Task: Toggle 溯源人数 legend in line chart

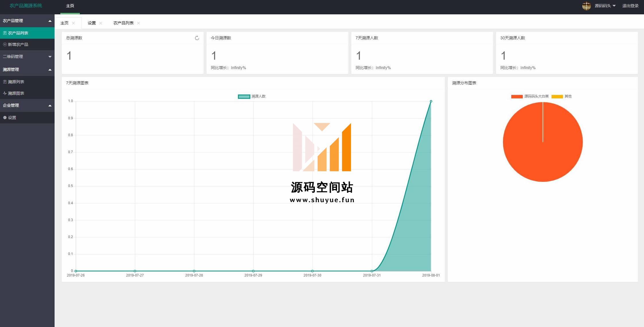Action: [x=252, y=96]
